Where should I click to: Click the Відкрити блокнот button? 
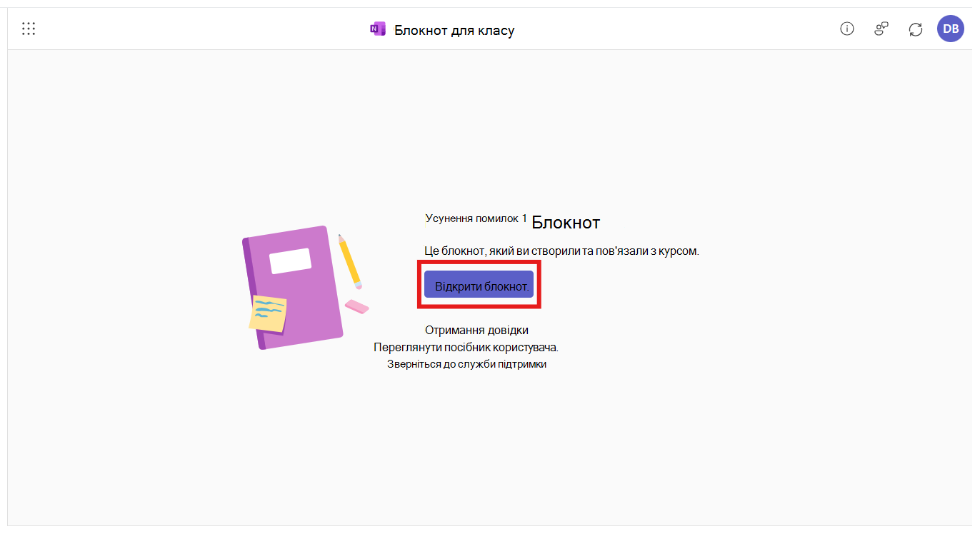tap(479, 284)
